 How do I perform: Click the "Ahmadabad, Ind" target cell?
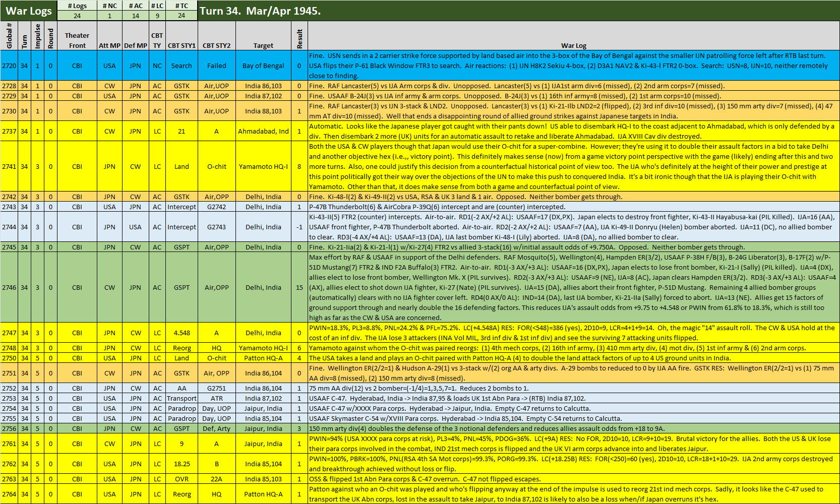tap(264, 131)
